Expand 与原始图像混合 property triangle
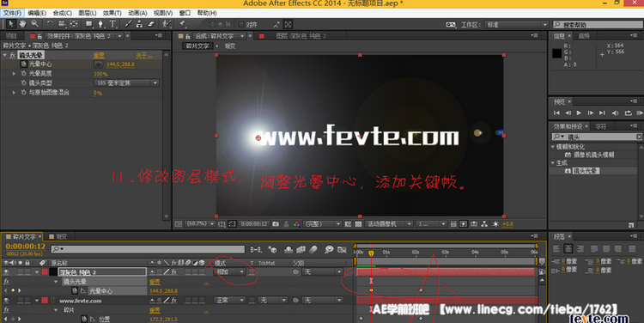This screenshot has height=323, width=644. [14, 93]
